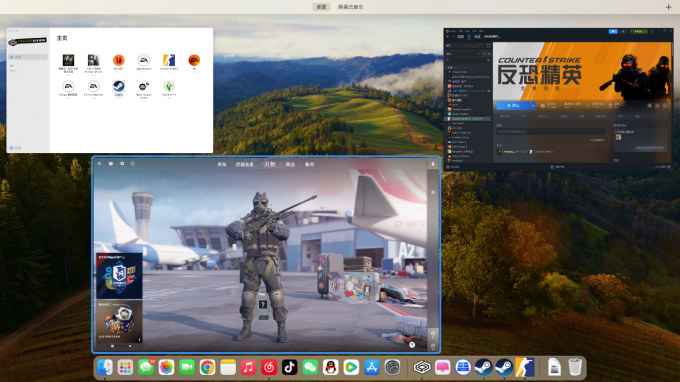Select the 开始 play tab in CS2
The width and height of the screenshot is (680, 382).
(x=270, y=164)
